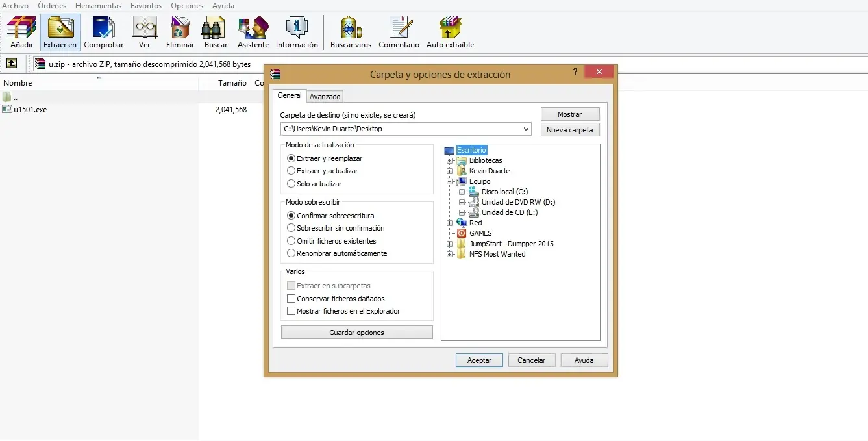Click the Buscar virus icon
The image size is (868, 441).
click(351, 29)
